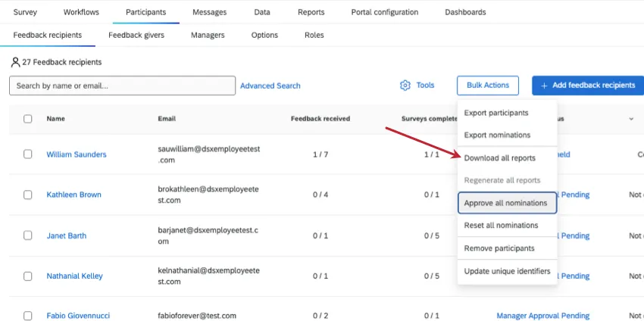Click the Feedback received column header
This screenshot has height=321, width=644.
[320, 119]
